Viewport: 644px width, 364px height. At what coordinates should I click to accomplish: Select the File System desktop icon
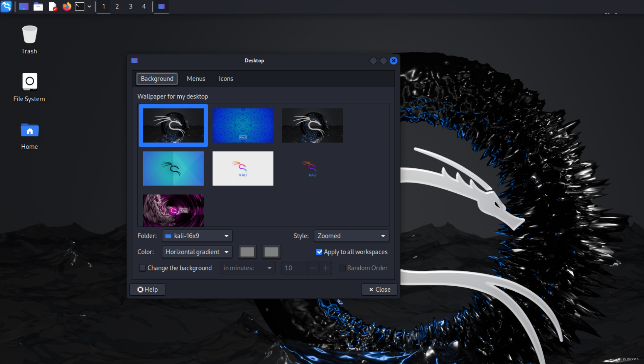coord(29,88)
